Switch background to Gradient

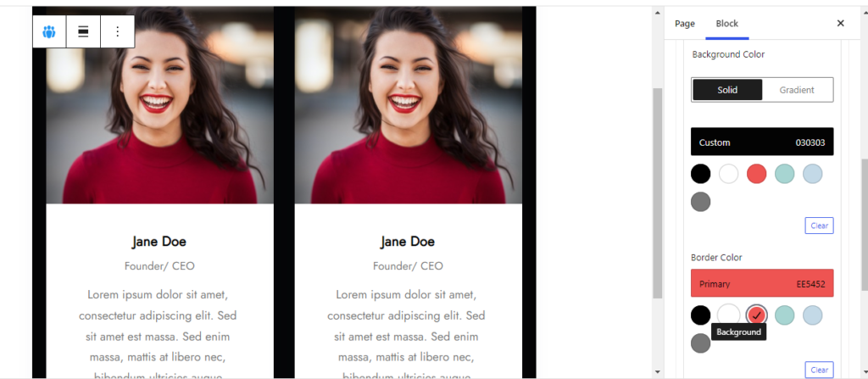click(797, 90)
